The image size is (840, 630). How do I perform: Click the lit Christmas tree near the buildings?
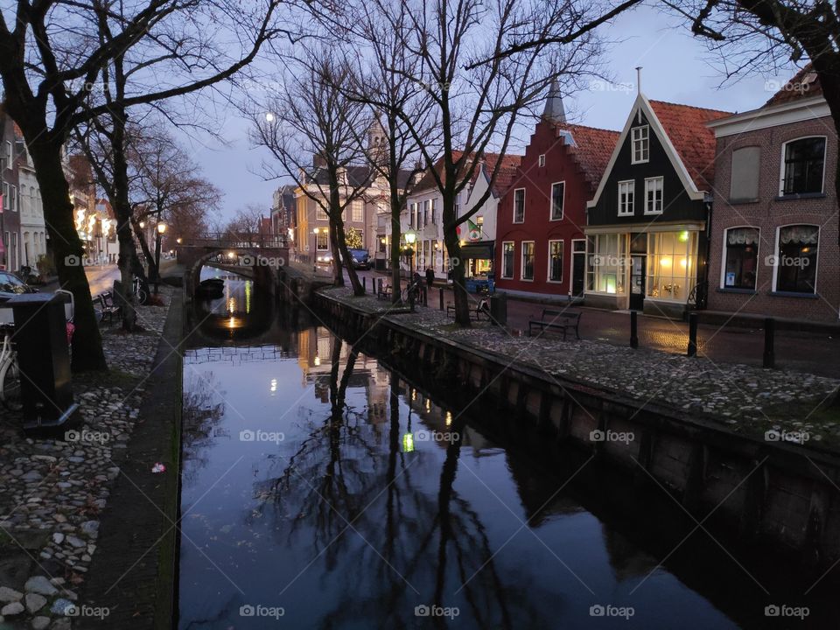(x=353, y=238)
